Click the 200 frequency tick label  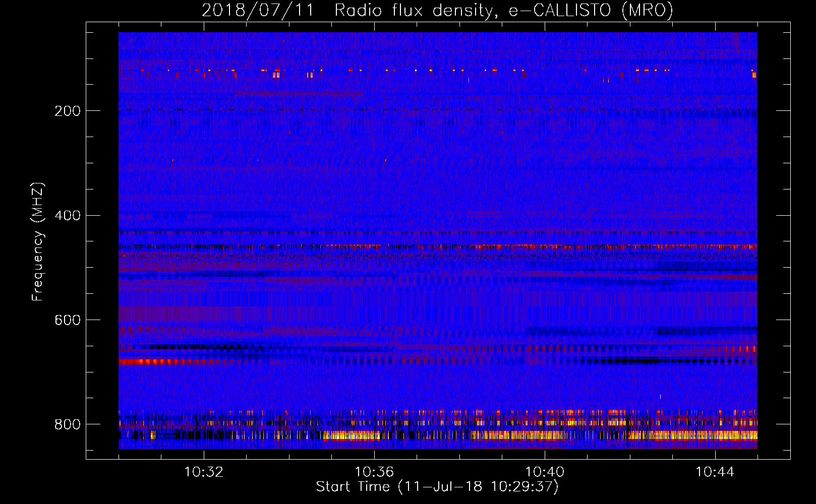(x=68, y=111)
